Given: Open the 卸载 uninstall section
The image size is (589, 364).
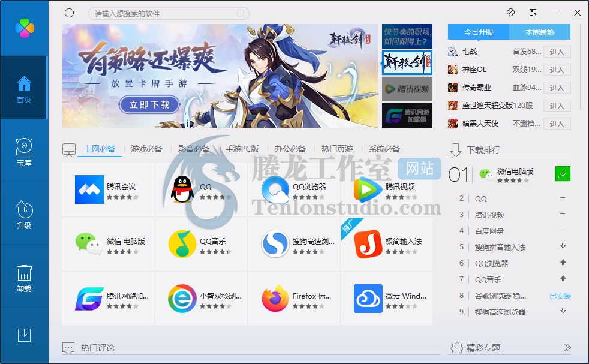Looking at the screenshot, I should coord(24,277).
